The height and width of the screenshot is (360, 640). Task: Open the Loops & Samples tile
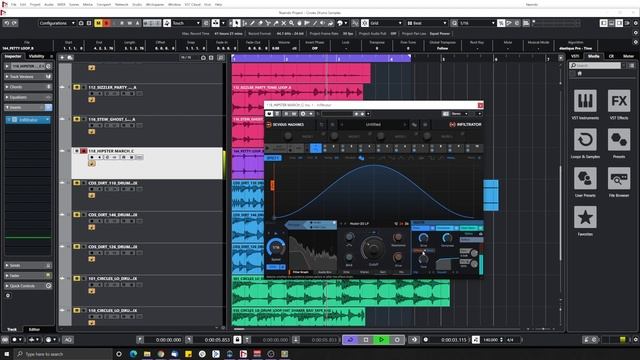(585, 140)
